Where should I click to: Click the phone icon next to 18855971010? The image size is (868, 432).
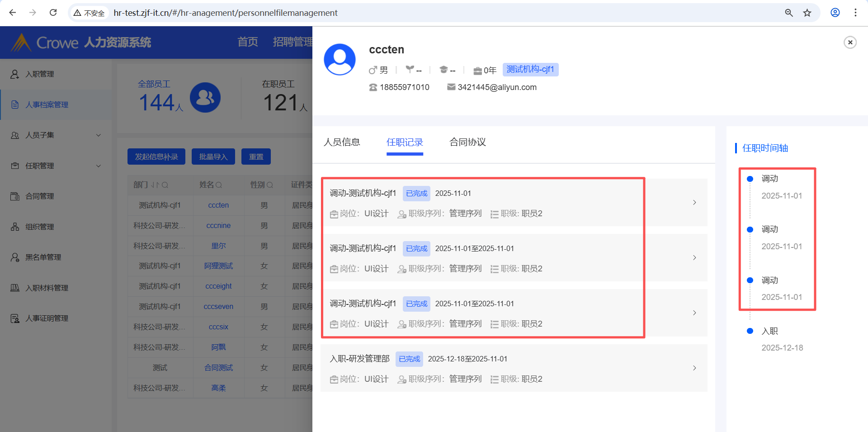tap(373, 87)
